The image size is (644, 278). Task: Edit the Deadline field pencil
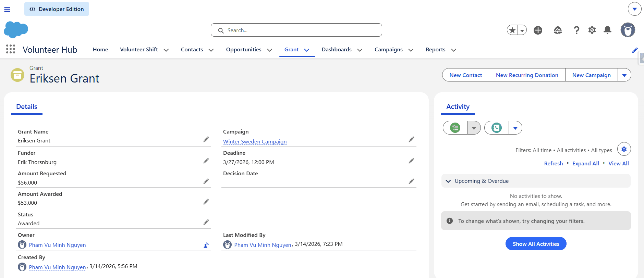(x=411, y=161)
